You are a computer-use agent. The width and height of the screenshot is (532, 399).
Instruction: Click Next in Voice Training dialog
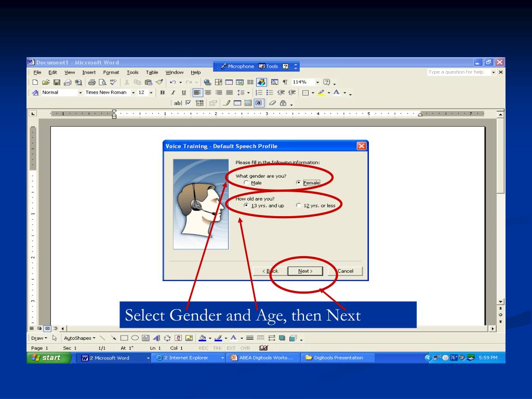coord(305,271)
